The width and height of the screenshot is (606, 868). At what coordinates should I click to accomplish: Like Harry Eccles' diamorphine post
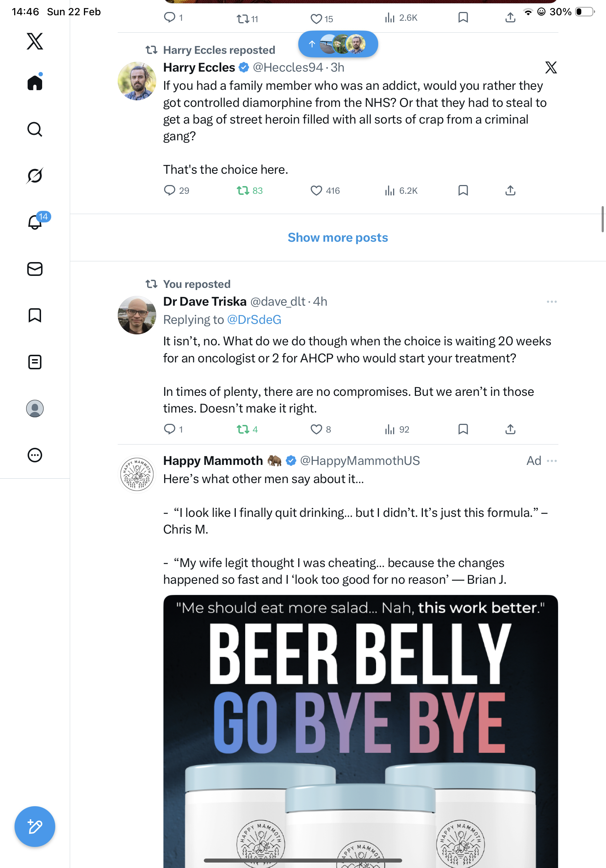(316, 190)
